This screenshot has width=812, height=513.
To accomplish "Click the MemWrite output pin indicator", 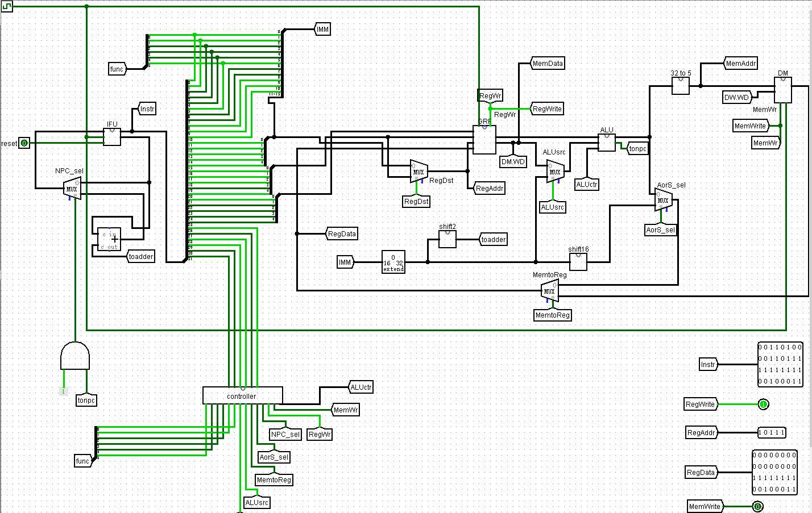I will (x=757, y=507).
